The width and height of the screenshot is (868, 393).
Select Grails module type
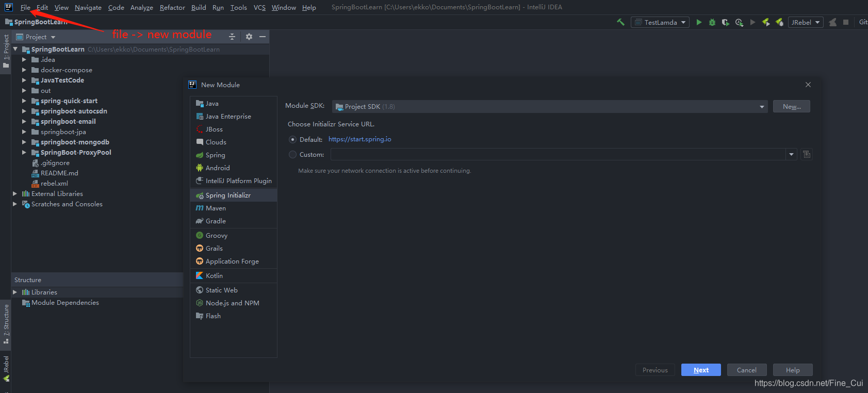pyautogui.click(x=234, y=249)
